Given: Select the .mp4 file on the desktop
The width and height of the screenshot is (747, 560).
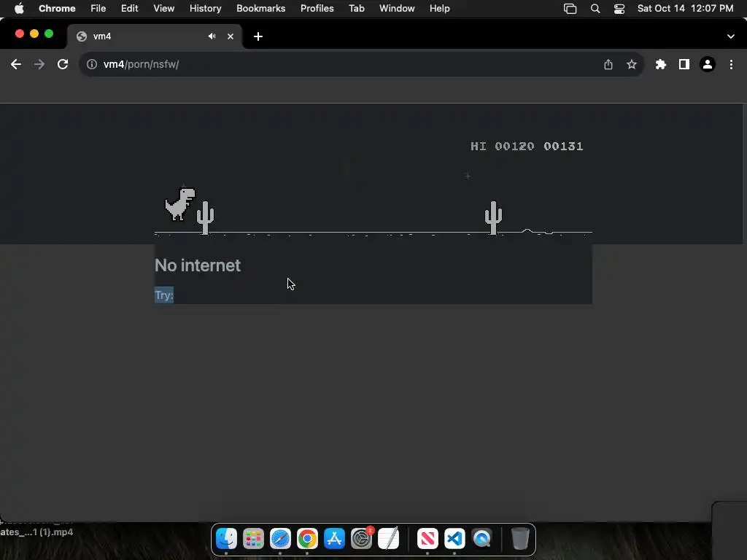Looking at the screenshot, I should pos(36,532).
